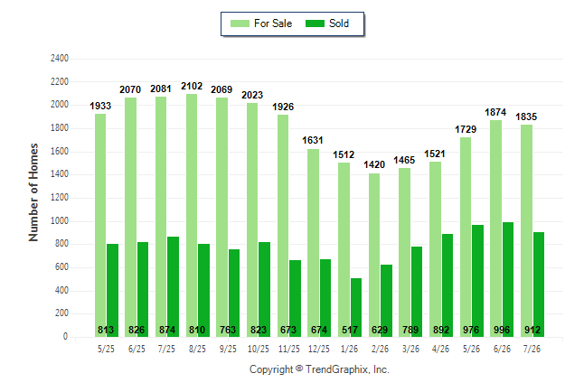
Task: Click the 6/26 Sold bar labeled 996
Action: pyautogui.click(x=508, y=280)
